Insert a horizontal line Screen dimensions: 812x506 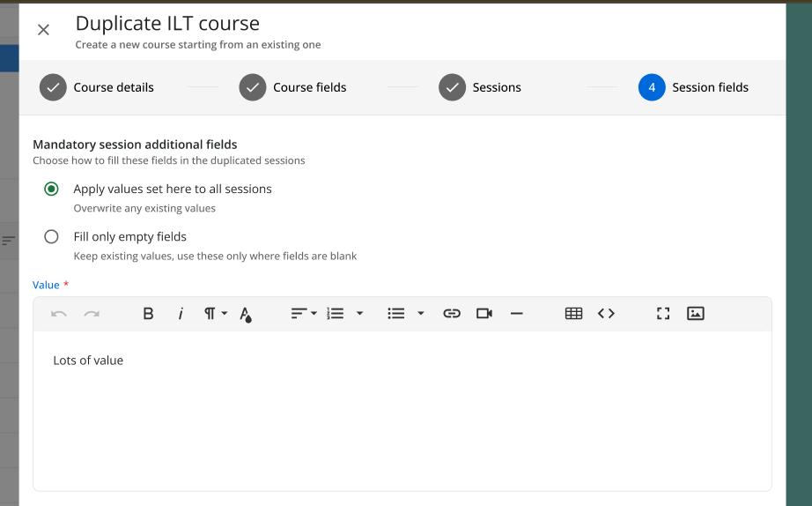(516, 314)
